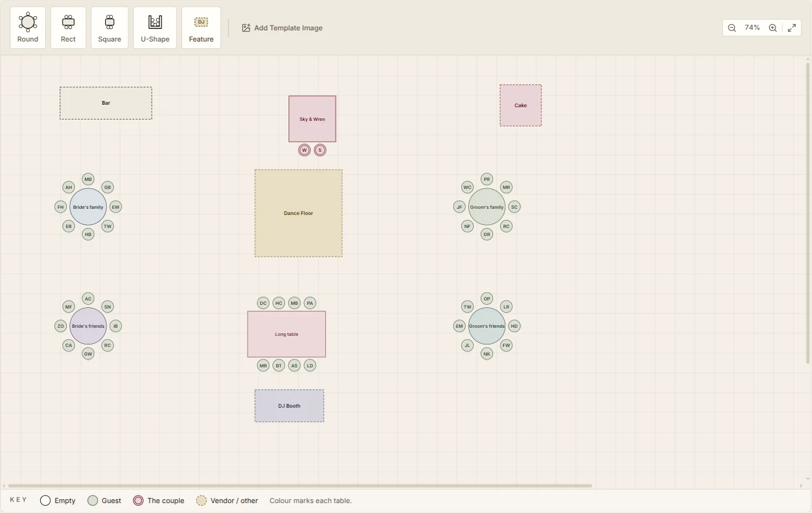Click seat ZO at Bride's friends
Image resolution: width=812 pixels, height=513 pixels.
[61, 326]
